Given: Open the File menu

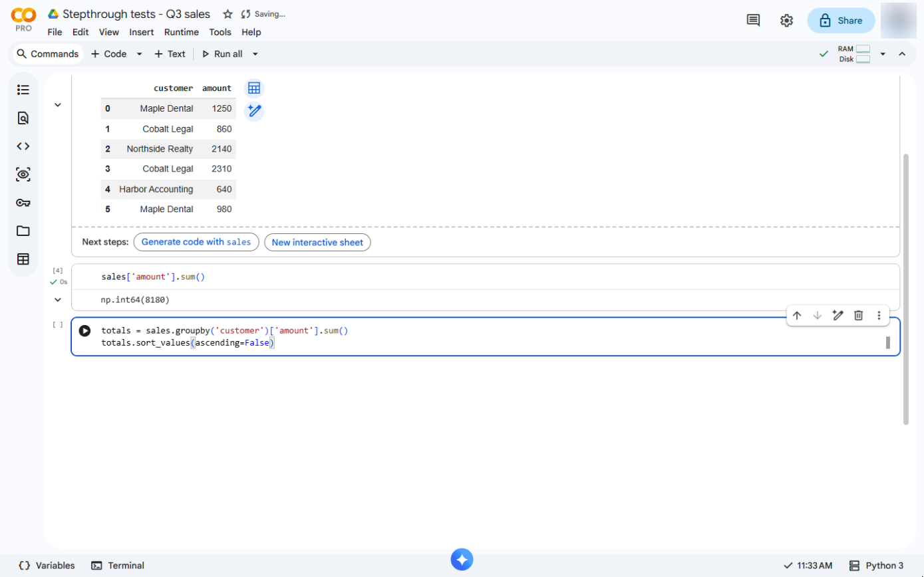Looking at the screenshot, I should tap(55, 32).
